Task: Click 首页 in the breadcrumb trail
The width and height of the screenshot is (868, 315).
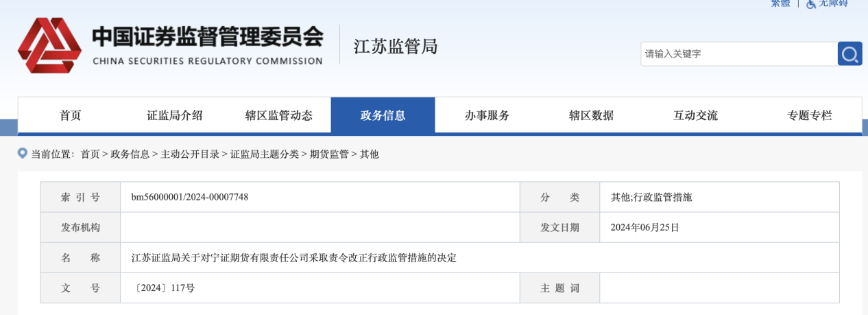Action: point(90,154)
